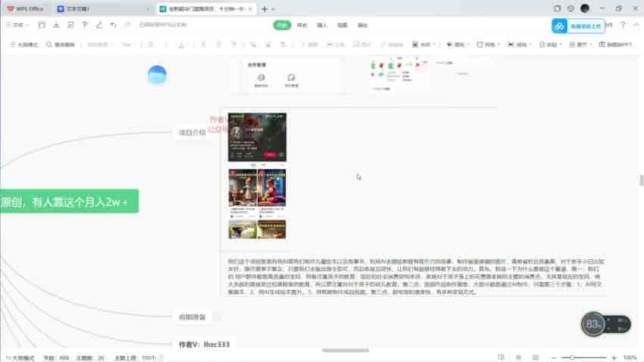This screenshot has width=644, height=362.
Task: Click the zoom in plus button
Action: coord(614,357)
